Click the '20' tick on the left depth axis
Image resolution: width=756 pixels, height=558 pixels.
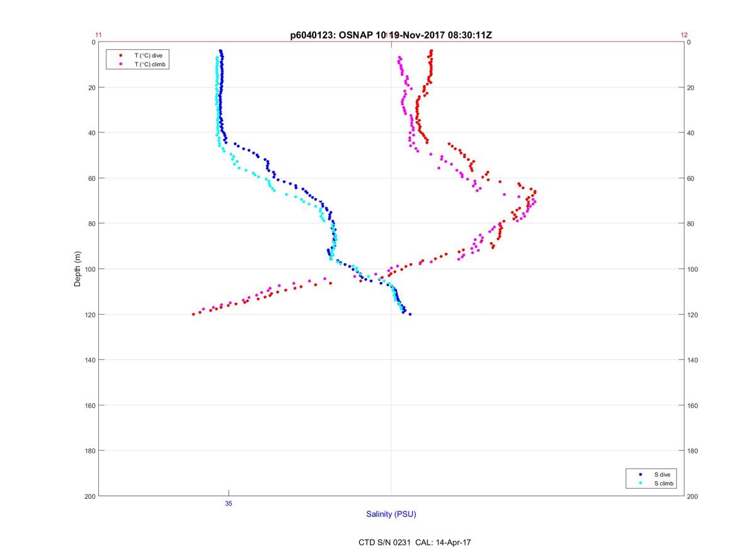coord(91,88)
